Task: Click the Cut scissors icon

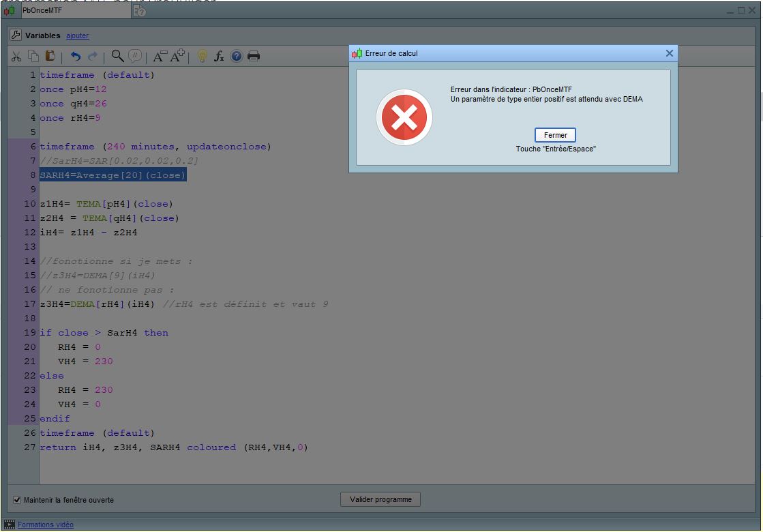Action: [x=16, y=57]
